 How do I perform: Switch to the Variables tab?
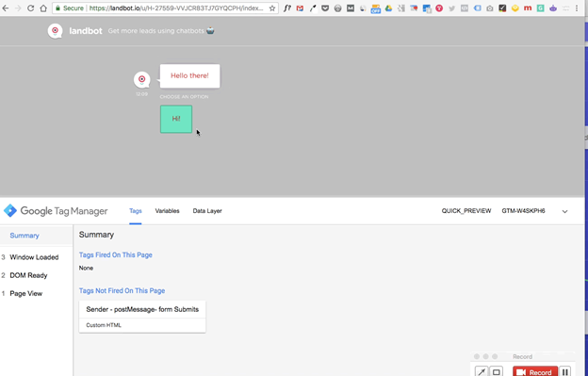tap(167, 211)
